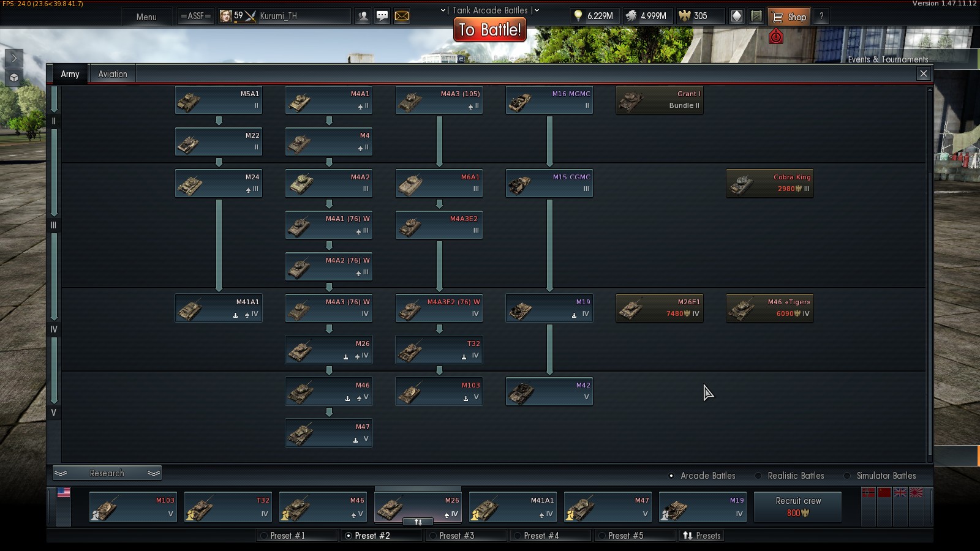980x551 pixels.
Task: Select the M16 MGMC vehicle card
Action: point(549,100)
